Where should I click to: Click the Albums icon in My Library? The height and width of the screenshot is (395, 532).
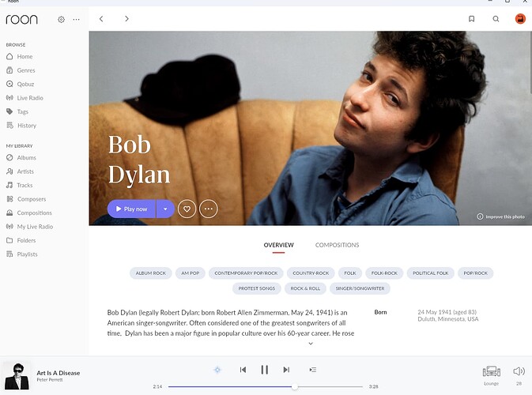[9, 158]
